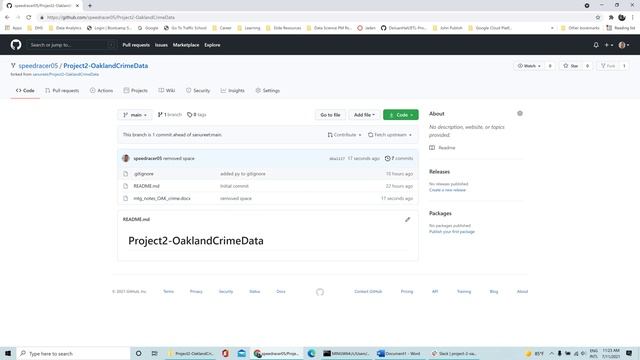Open Explore in top navigation
The height and width of the screenshot is (360, 640).
coord(212,45)
